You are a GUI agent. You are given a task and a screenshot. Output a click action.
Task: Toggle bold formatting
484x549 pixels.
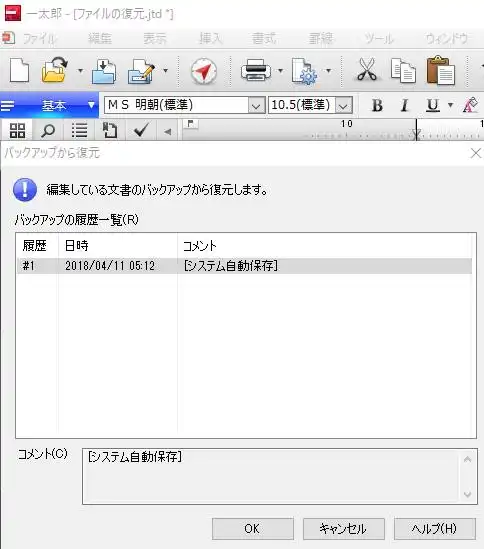point(377,105)
